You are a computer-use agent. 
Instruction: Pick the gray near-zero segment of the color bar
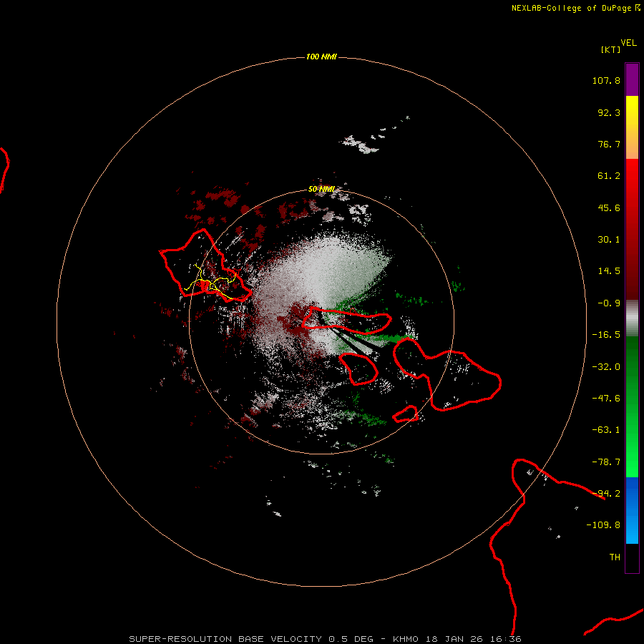(x=632, y=317)
